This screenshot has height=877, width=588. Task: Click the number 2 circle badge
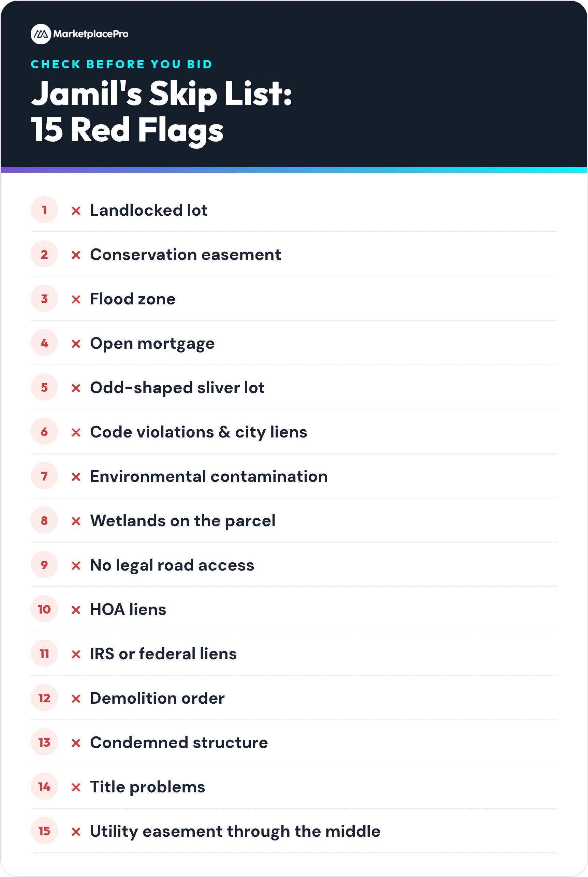tap(44, 254)
